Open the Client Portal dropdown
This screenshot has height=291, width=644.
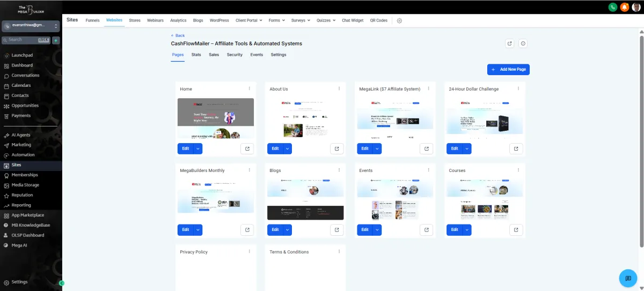click(x=248, y=20)
